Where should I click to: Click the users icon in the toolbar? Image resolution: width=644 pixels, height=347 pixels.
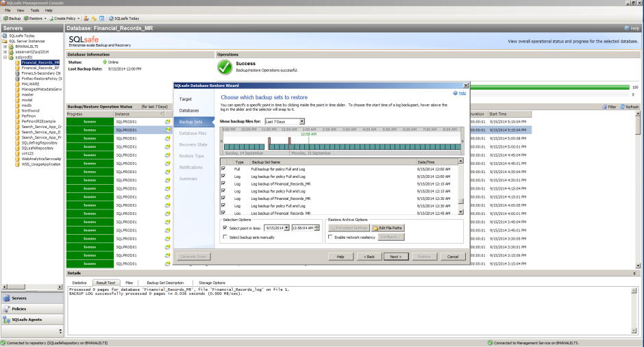[x=86, y=18]
